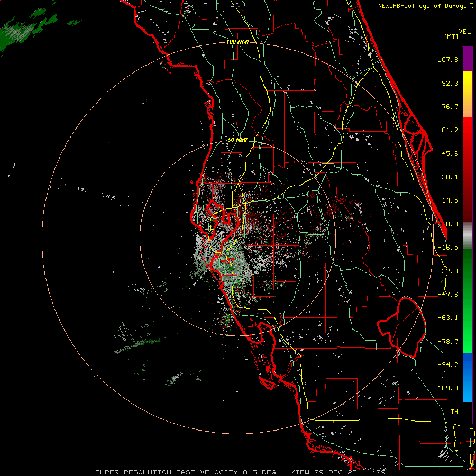The image size is (476, 476).
Task: Select the -63.1 velocity scale value
Action: point(448,318)
